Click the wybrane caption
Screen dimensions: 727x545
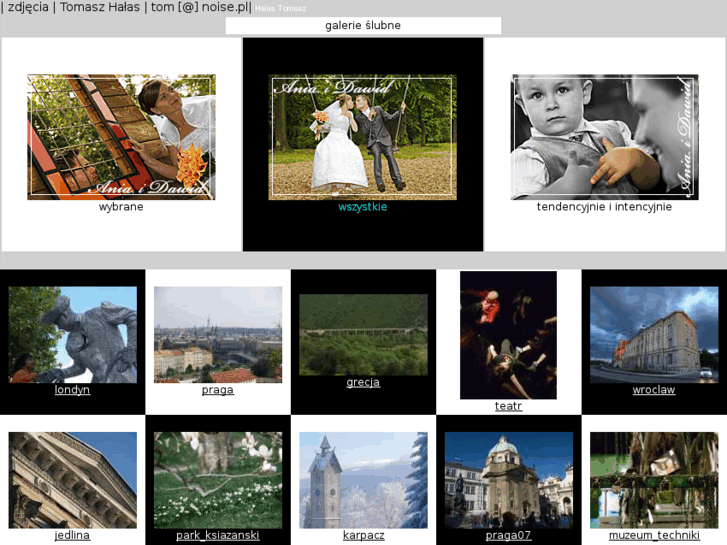pyautogui.click(x=121, y=207)
